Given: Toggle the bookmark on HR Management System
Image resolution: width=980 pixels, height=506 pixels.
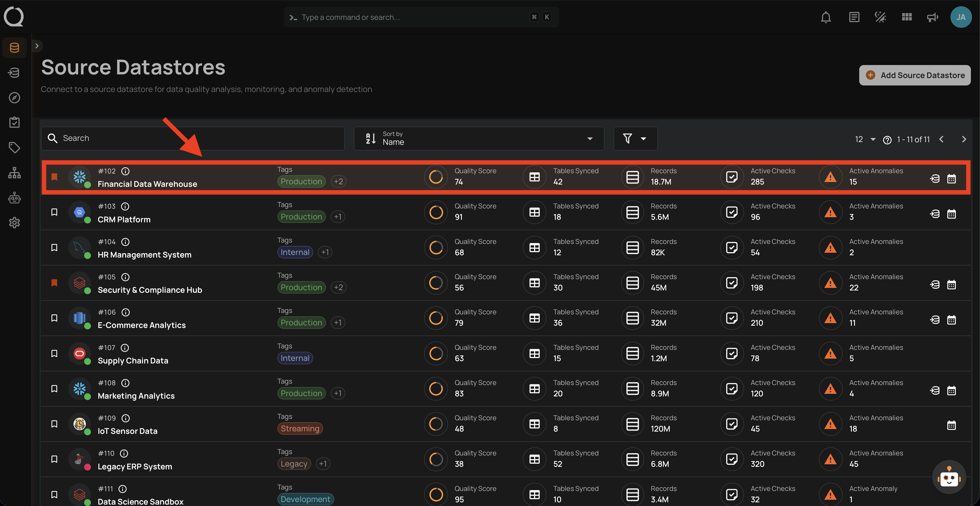Looking at the screenshot, I should pyautogui.click(x=54, y=247).
